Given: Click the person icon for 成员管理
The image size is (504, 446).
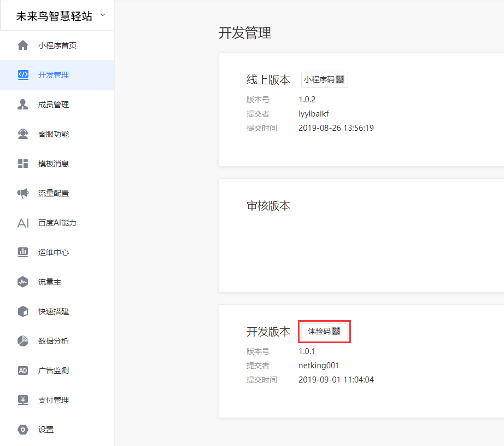Looking at the screenshot, I should (x=23, y=105).
